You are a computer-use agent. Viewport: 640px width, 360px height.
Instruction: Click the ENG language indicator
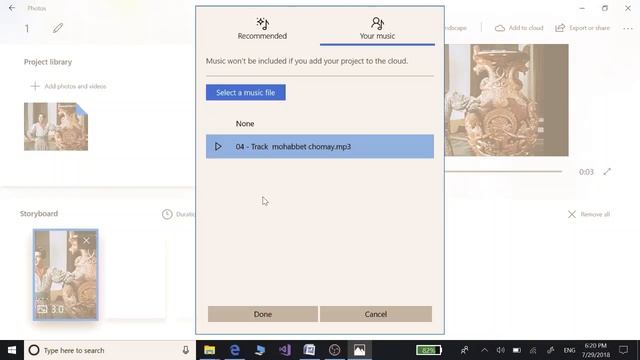(569, 350)
